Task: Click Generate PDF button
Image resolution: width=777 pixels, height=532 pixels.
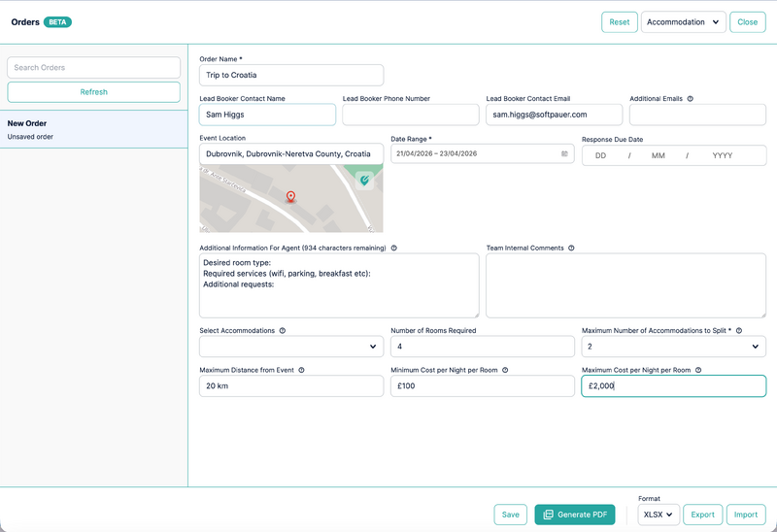Action: [575, 515]
